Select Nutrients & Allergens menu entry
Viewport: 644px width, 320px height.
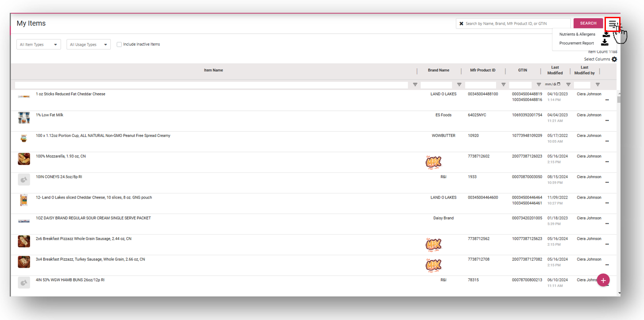point(577,34)
